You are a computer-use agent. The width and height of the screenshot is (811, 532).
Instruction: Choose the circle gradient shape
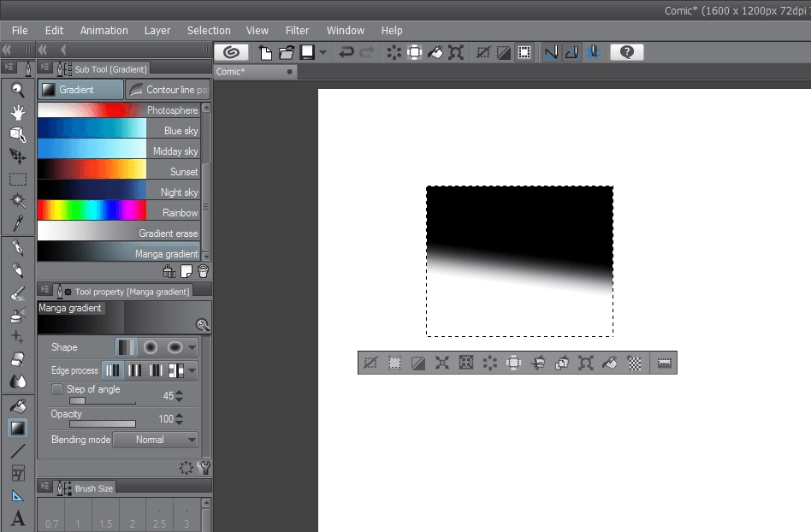pos(151,347)
